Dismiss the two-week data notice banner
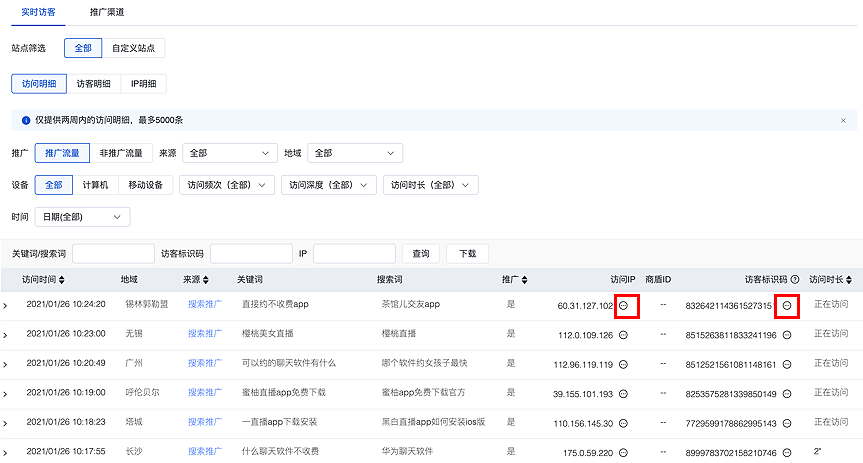Image resolution: width=863 pixels, height=463 pixels. coord(843,120)
